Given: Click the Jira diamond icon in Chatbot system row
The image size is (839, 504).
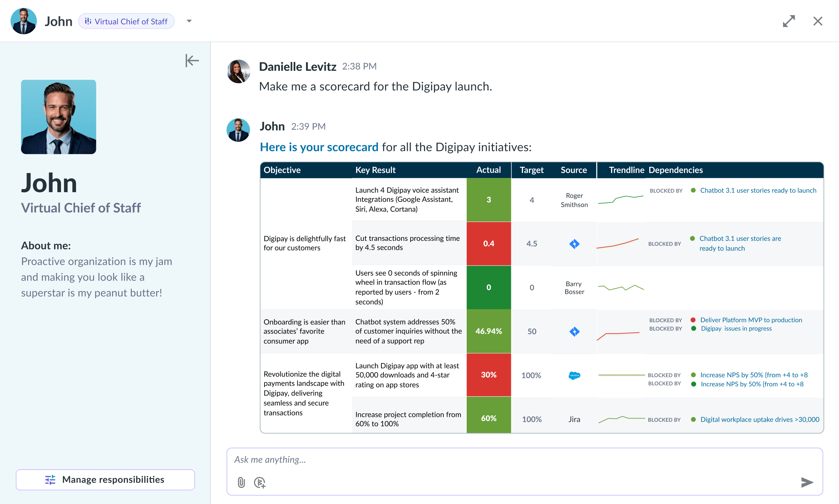Looking at the screenshot, I should tap(574, 331).
